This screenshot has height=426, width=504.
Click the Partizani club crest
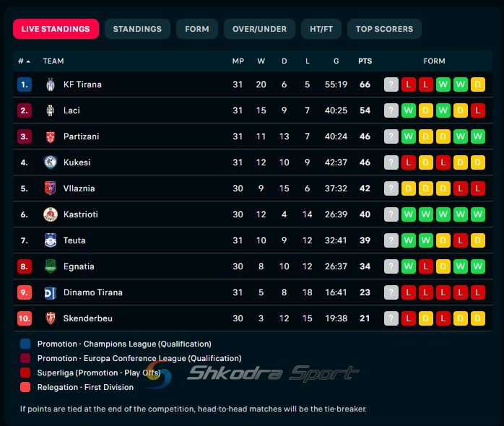pos(51,136)
